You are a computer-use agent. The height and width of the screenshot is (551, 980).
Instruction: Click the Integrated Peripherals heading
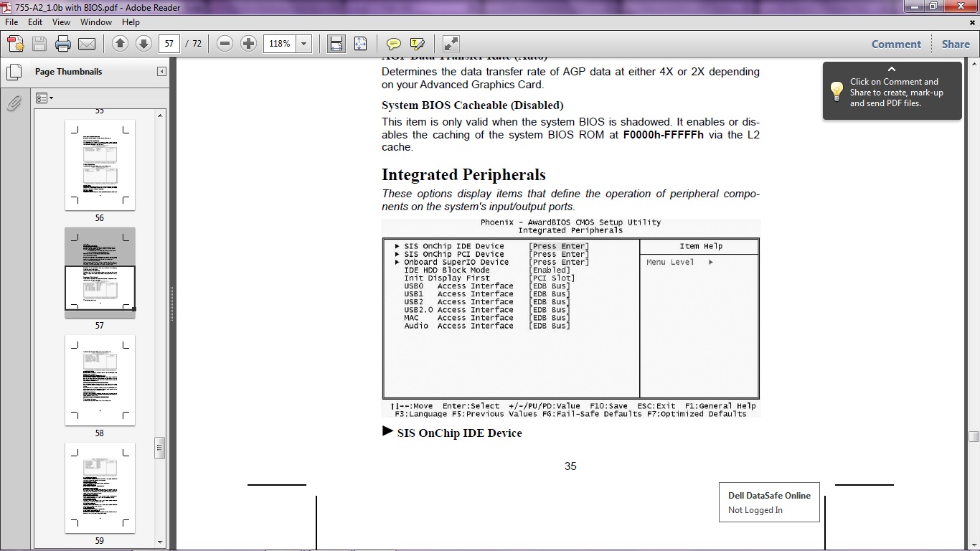pyautogui.click(x=463, y=175)
